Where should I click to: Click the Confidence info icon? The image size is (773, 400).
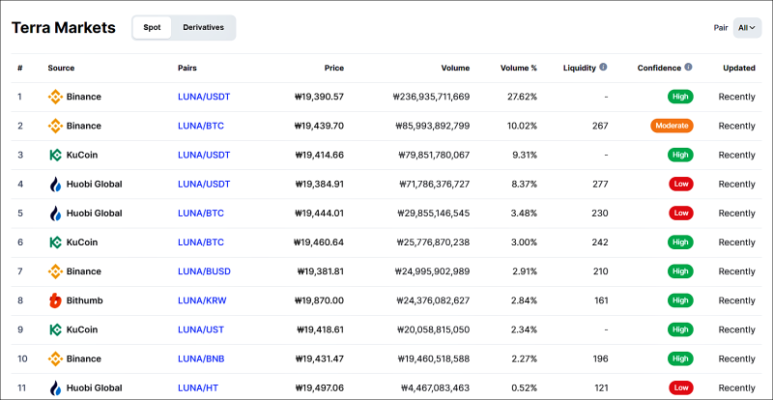(688, 67)
